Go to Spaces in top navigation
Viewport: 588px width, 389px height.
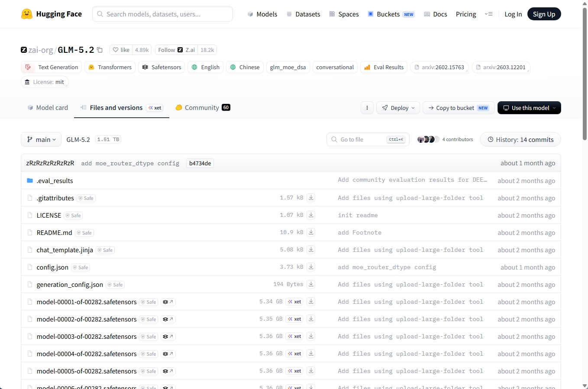(x=344, y=14)
